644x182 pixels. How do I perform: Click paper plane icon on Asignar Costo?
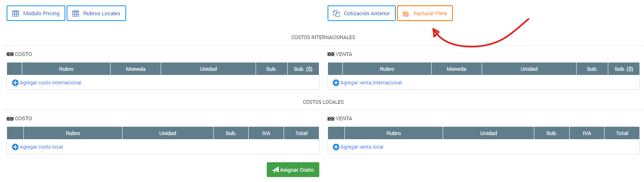[275, 170]
